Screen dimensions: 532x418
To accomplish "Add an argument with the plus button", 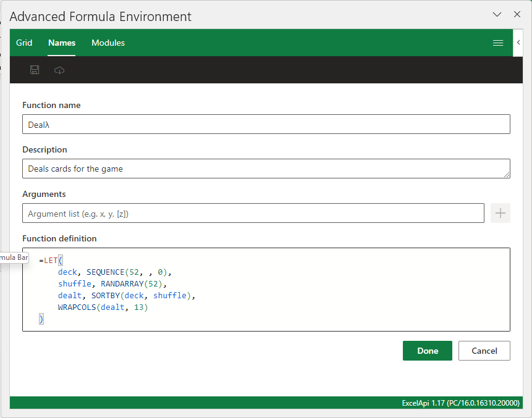I will pyautogui.click(x=500, y=213).
